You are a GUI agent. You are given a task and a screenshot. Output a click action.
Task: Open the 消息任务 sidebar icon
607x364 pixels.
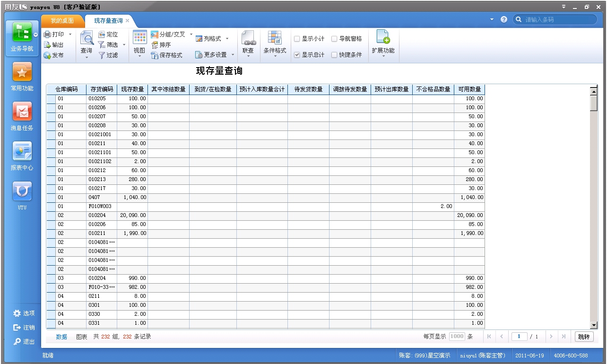coord(22,112)
